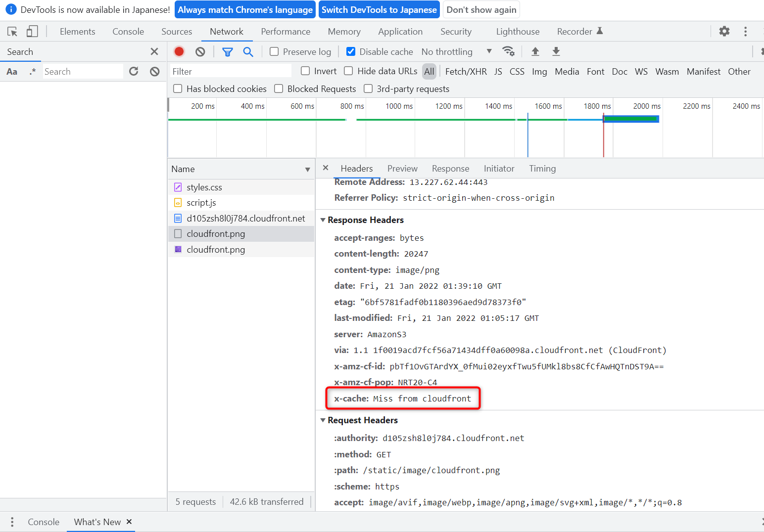Switch to the Preview tab of request
Viewport: 764px width, 532px height.
point(402,169)
